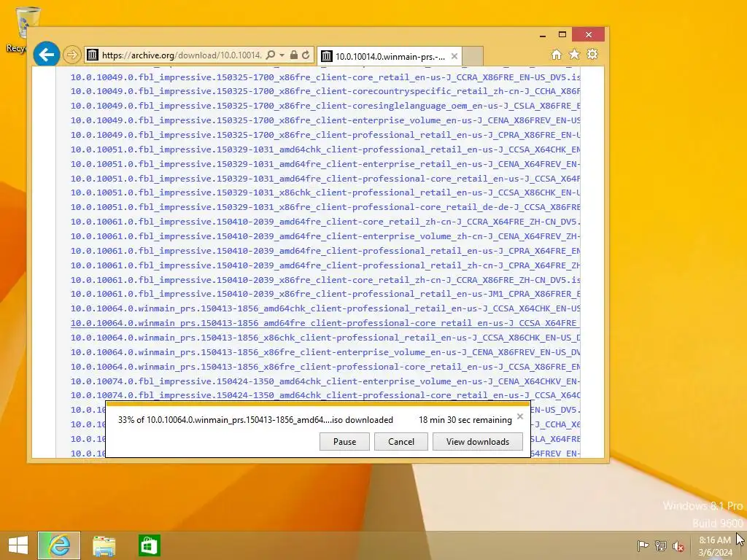
Task: Pause the ISO download
Action: (344, 441)
